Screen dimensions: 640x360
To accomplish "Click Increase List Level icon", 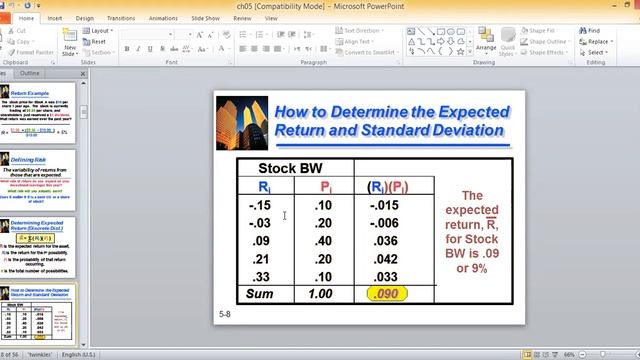I will click(x=292, y=35).
